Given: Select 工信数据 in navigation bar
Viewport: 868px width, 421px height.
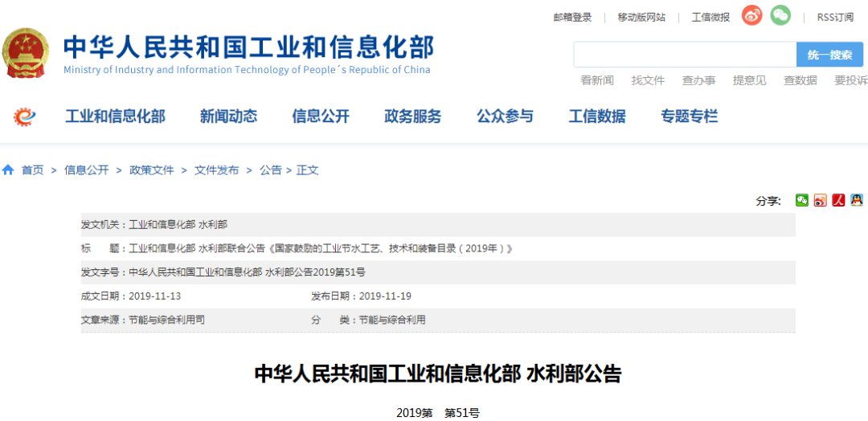Looking at the screenshot, I should 596,116.
